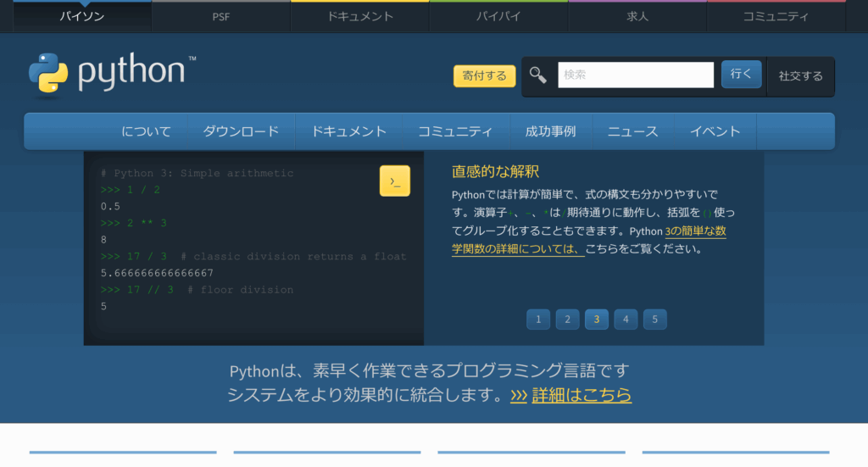Go to the 求人 top tab

pos(637,16)
